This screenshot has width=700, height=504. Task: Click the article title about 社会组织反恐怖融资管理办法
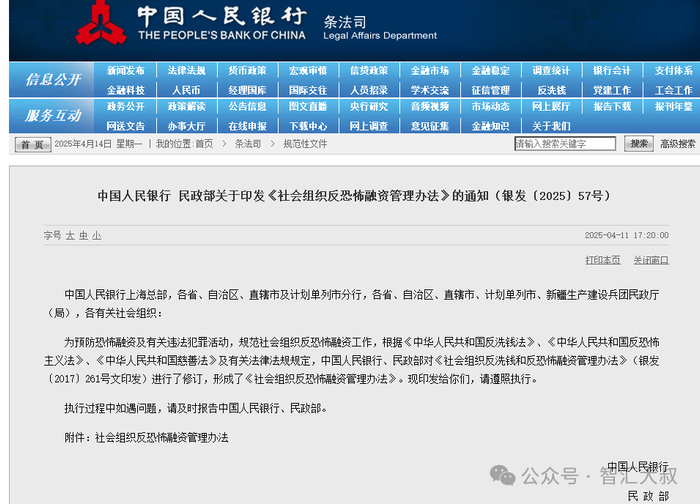354,196
